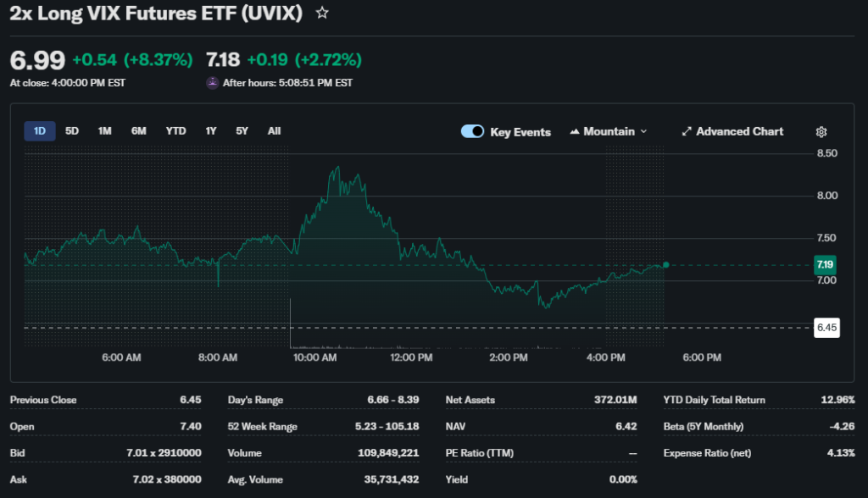Click the star icon to follow UVIX

(321, 13)
